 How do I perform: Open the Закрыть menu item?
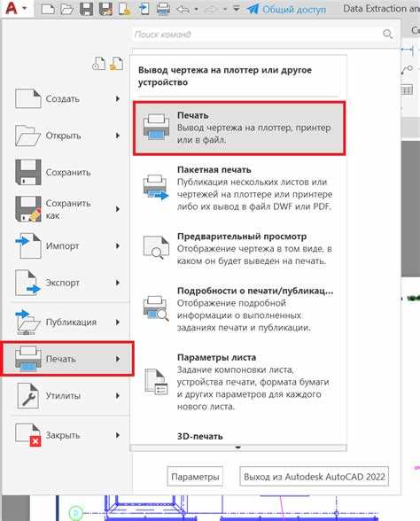pyautogui.click(x=67, y=435)
